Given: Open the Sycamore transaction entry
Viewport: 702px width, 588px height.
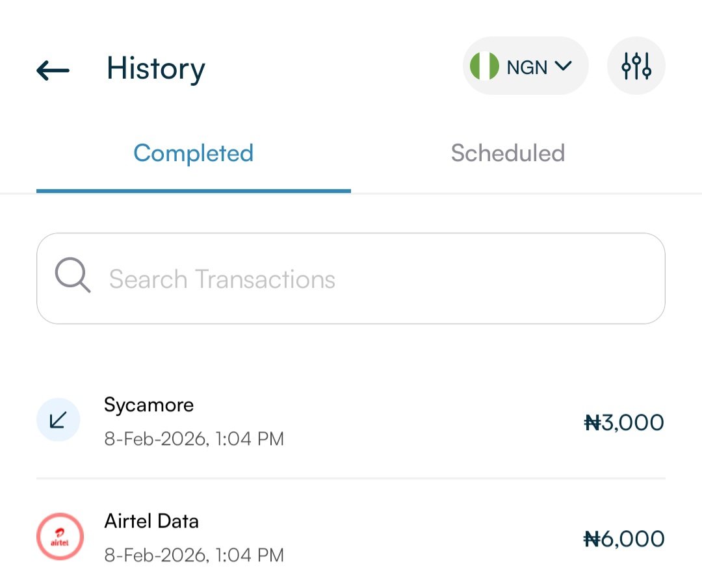Looking at the screenshot, I should click(x=351, y=422).
